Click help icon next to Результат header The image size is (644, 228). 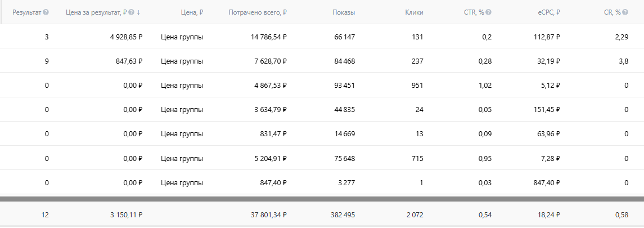click(x=46, y=12)
